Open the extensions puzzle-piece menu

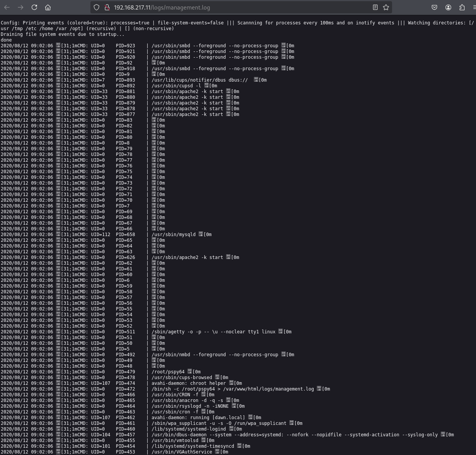462,7
